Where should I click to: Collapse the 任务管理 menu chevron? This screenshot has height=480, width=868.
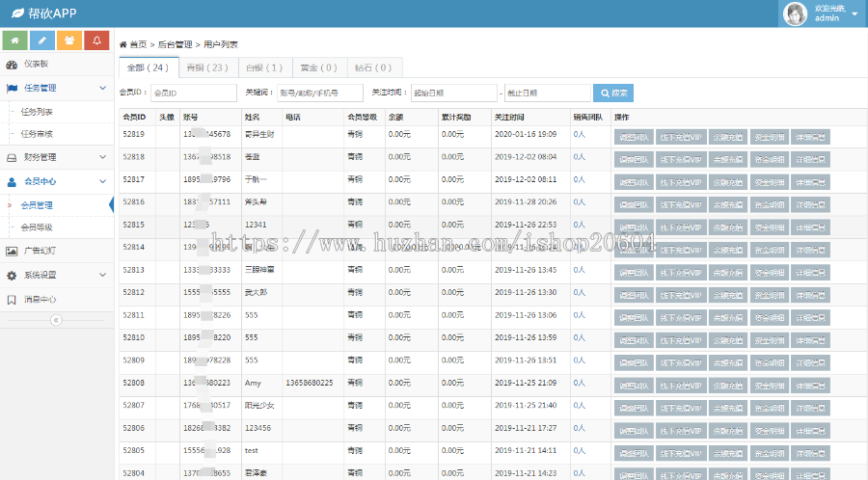pos(102,88)
